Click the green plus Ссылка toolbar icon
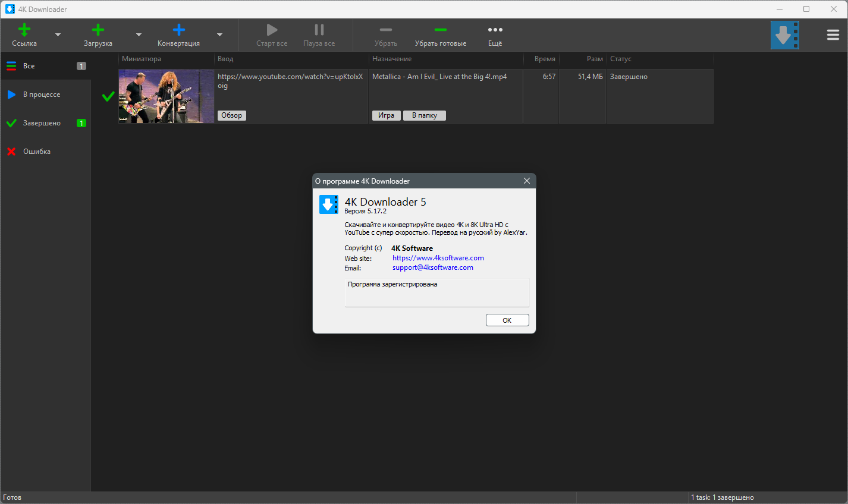 point(24,30)
